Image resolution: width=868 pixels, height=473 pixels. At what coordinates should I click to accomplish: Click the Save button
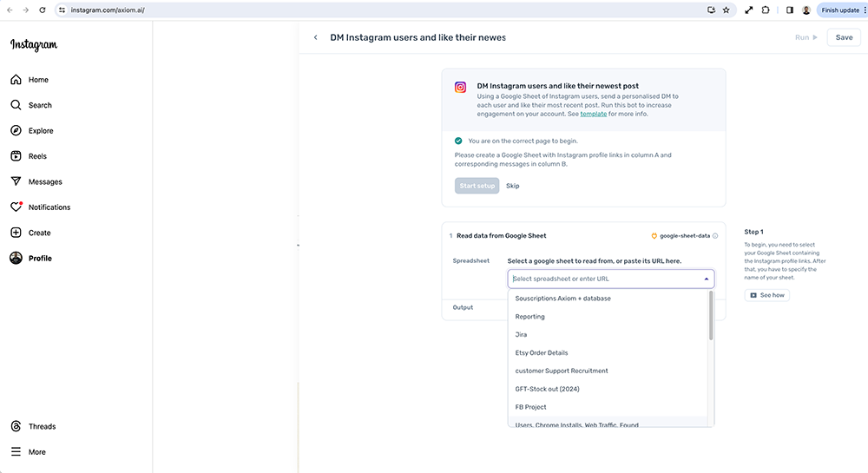844,37
